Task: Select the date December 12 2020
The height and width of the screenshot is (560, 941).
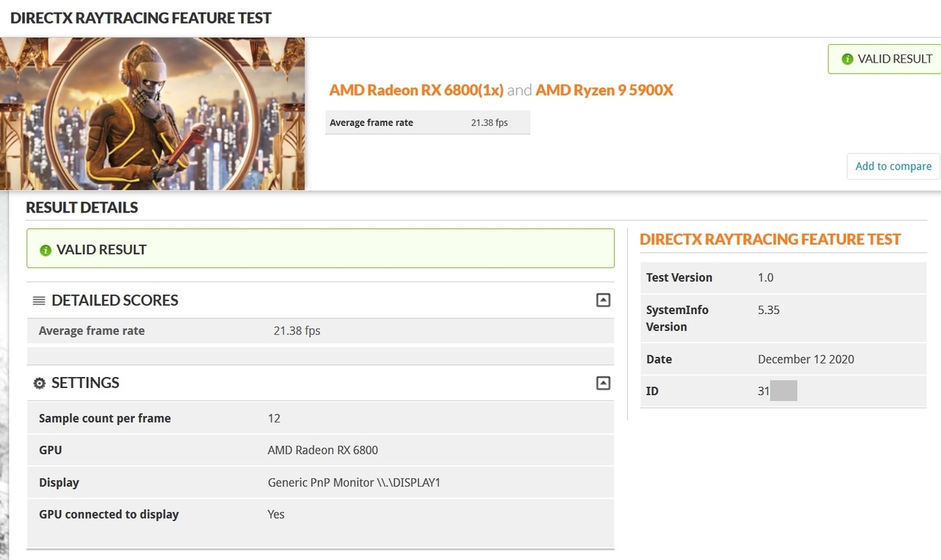Action: point(806,359)
